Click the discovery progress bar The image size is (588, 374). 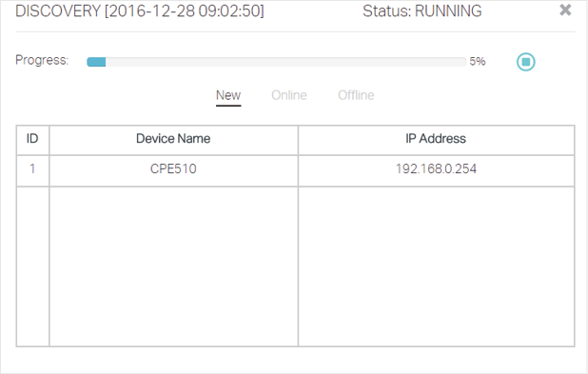(276, 62)
